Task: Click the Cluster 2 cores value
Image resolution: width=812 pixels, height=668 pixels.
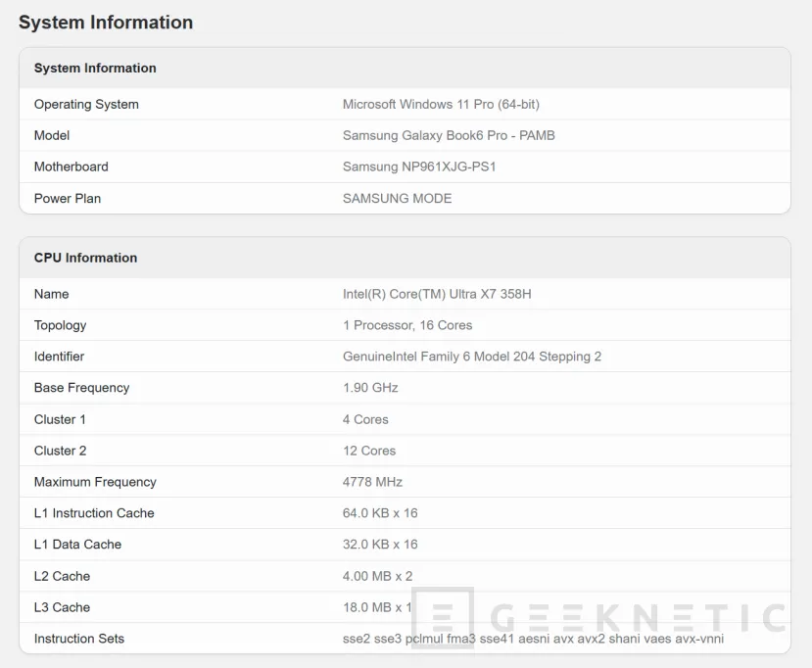Action: point(368,451)
